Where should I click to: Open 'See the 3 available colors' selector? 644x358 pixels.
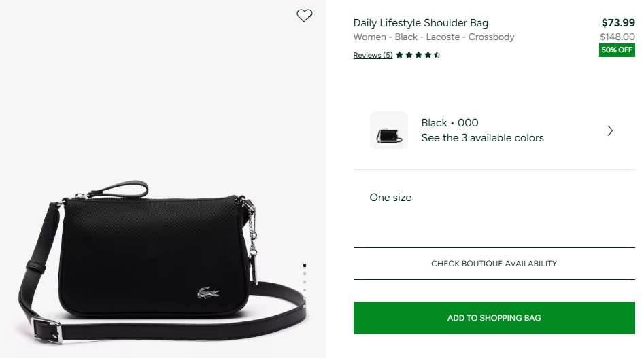tap(482, 138)
